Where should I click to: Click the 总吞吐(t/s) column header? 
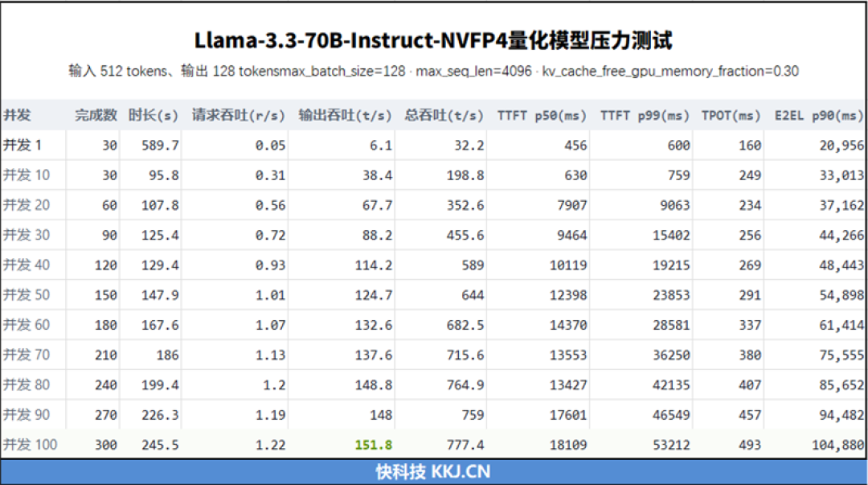tap(444, 115)
